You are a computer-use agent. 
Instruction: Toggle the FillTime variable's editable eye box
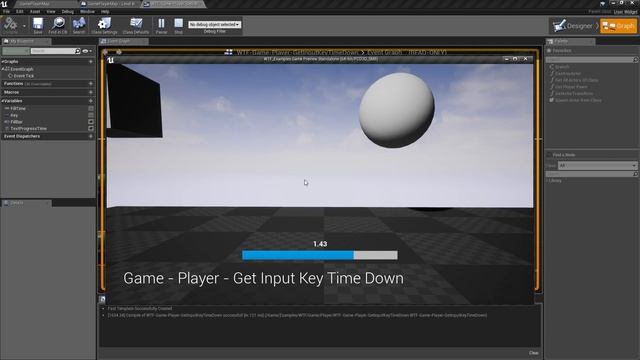coord(91,109)
